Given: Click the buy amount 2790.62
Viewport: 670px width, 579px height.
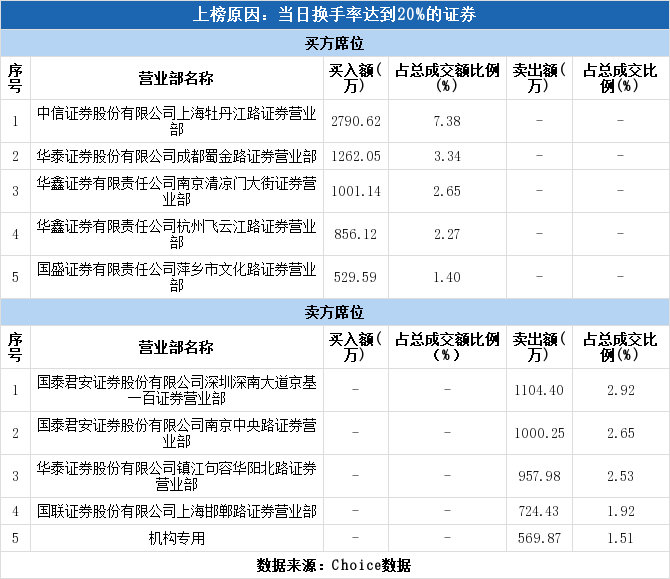Looking at the screenshot, I should coord(356,121).
